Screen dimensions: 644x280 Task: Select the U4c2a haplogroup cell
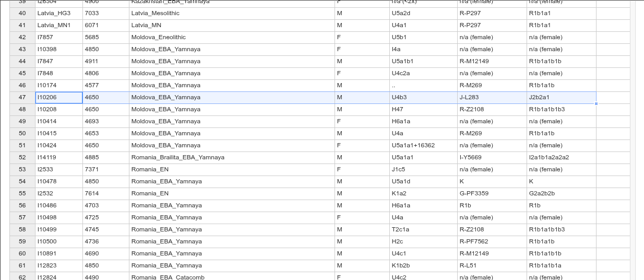click(x=423, y=73)
